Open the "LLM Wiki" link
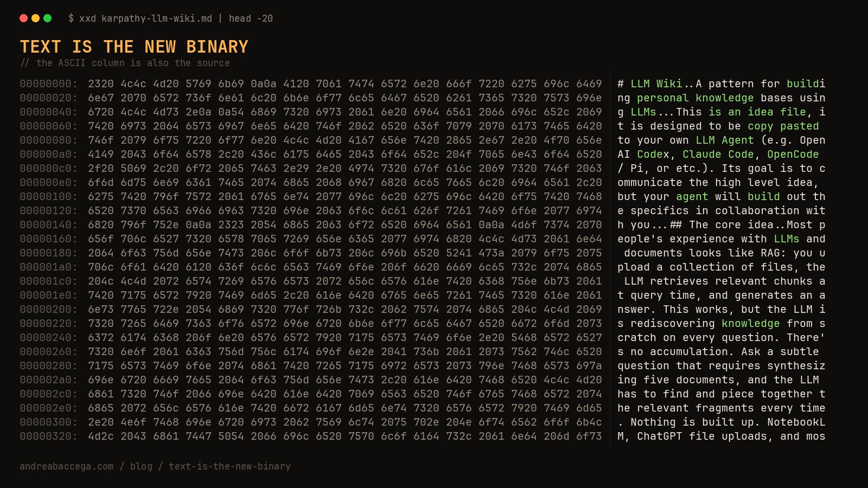 tap(656, 84)
